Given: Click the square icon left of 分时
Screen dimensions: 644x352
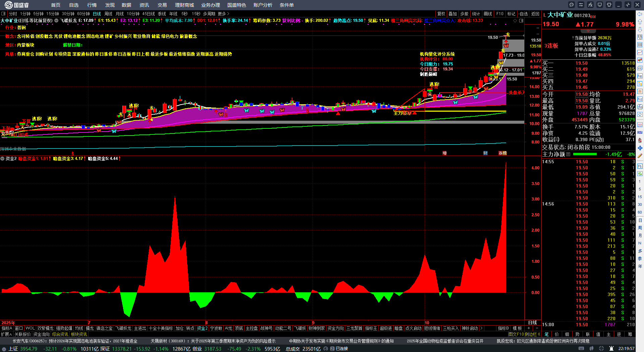Looking at the screenshot, I should point(3,14).
